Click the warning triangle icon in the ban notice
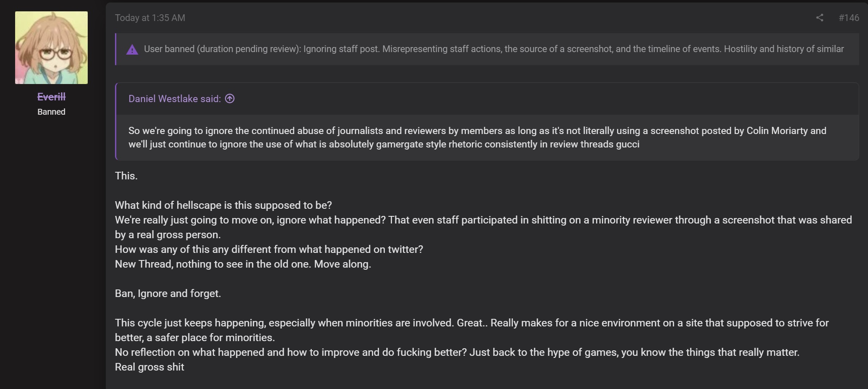The image size is (868, 389). tap(132, 50)
